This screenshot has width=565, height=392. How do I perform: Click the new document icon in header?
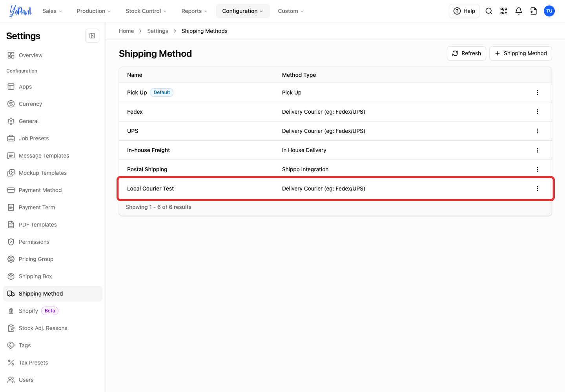coord(534,11)
